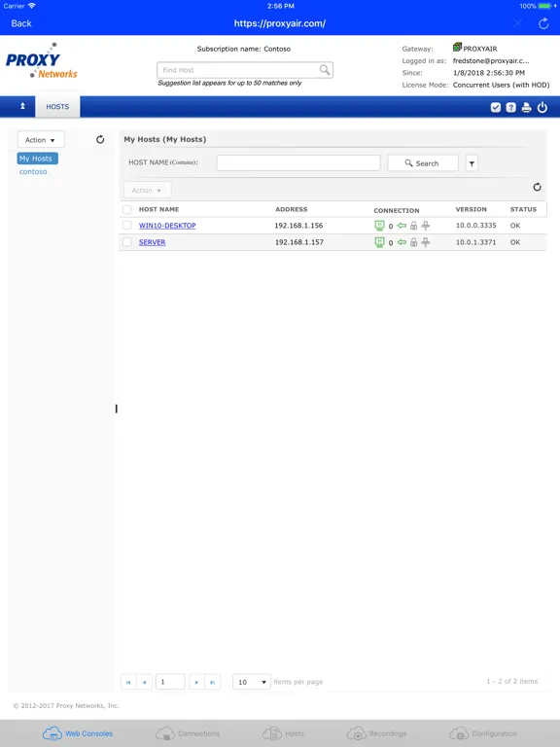Open the items per page dropdown

(x=252, y=682)
